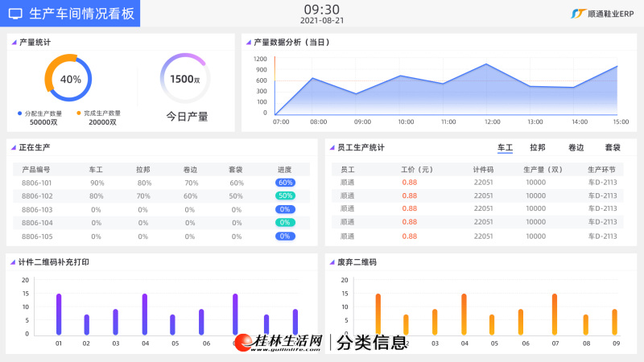This screenshot has height=362, width=644.
Task: Click the 50% progress badge for 8806-102
Action: pos(286,195)
